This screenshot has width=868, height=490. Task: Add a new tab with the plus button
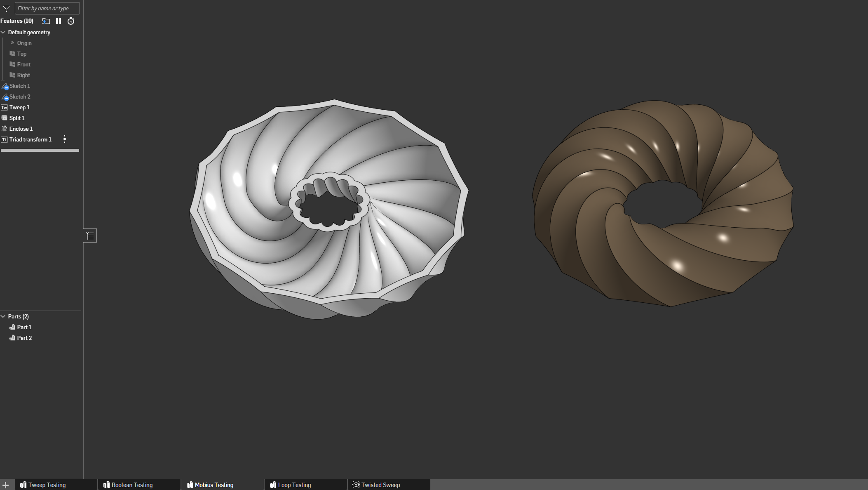click(6, 485)
